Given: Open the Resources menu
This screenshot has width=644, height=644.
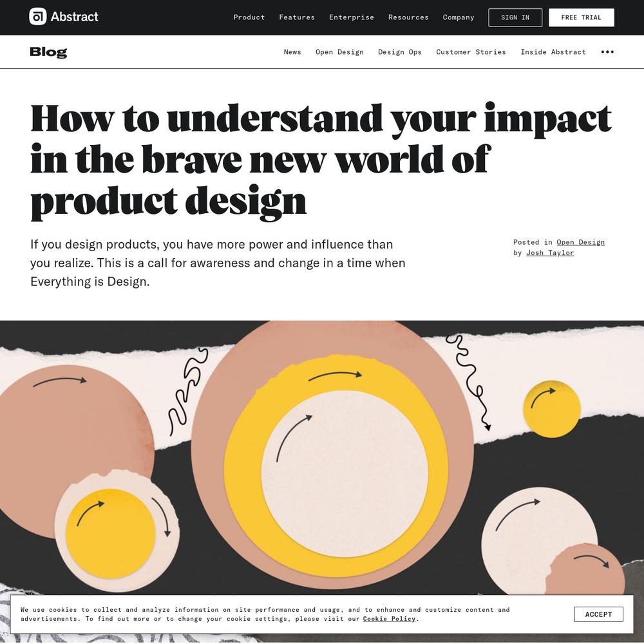Looking at the screenshot, I should [408, 17].
